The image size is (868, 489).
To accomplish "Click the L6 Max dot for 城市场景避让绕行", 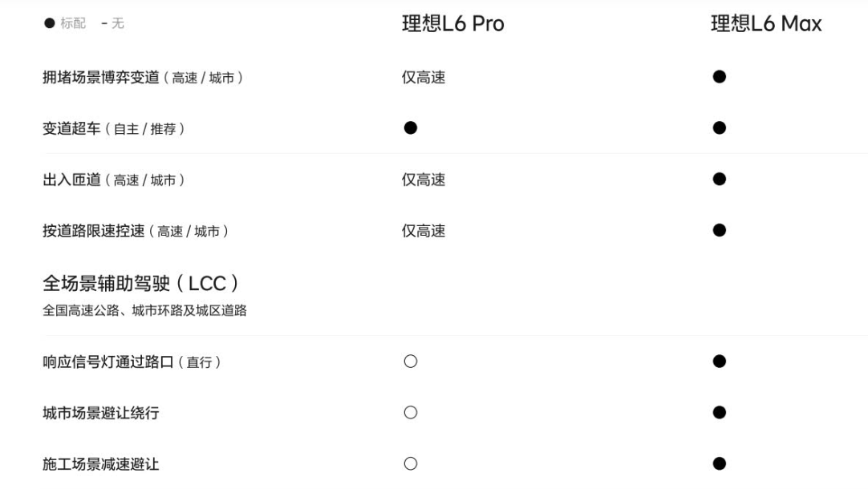I will click(719, 413).
